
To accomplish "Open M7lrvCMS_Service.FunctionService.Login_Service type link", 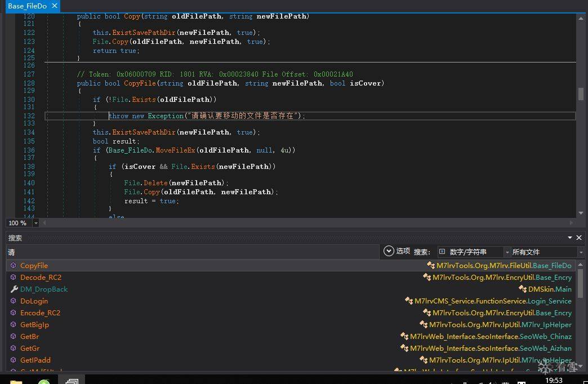I will tap(493, 301).
